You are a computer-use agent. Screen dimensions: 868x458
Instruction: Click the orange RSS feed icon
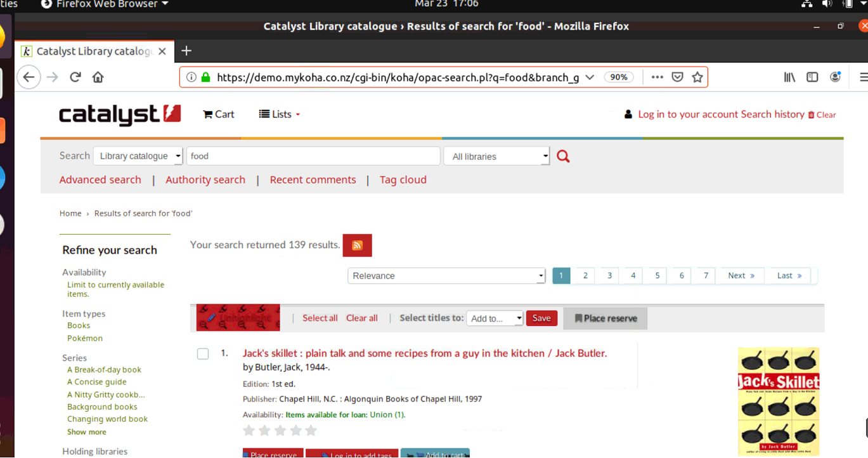click(357, 245)
